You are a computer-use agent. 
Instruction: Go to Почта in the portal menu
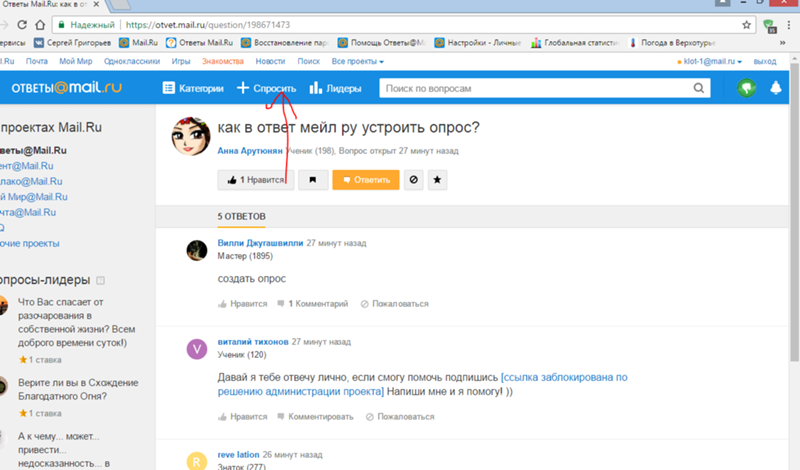tap(37, 61)
